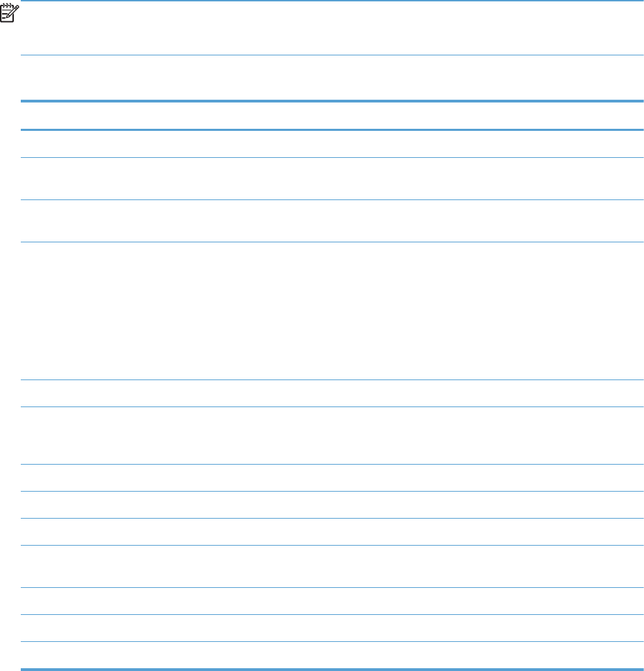Select the third blank row beneath the header
The image size is (644, 671).
[332, 221]
